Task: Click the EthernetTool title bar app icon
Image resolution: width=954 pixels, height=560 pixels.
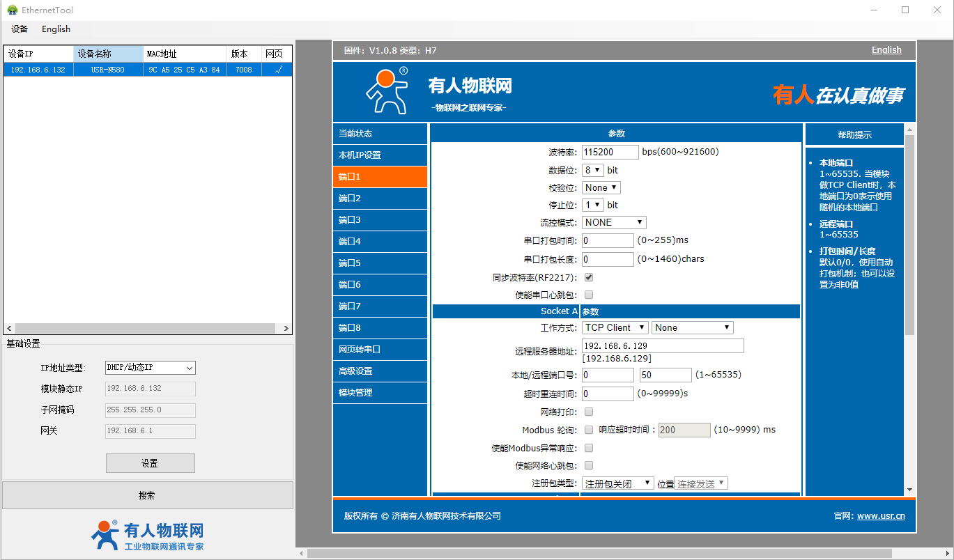Action: [x=12, y=10]
